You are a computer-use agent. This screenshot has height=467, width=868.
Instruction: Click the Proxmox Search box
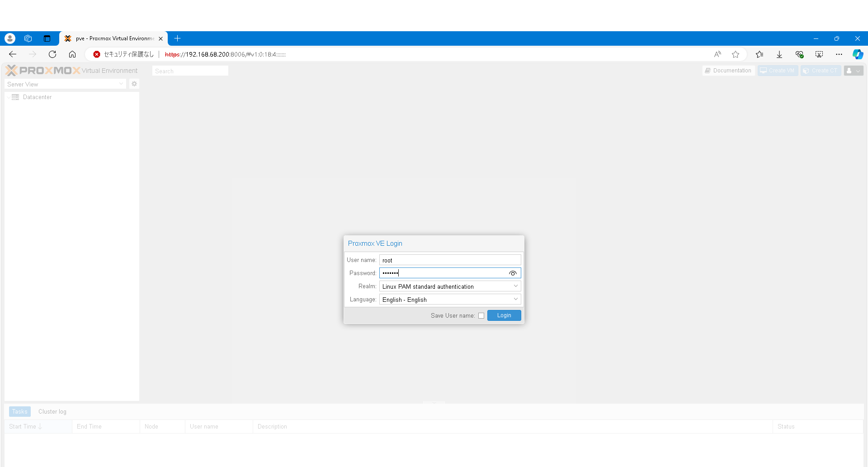click(190, 71)
